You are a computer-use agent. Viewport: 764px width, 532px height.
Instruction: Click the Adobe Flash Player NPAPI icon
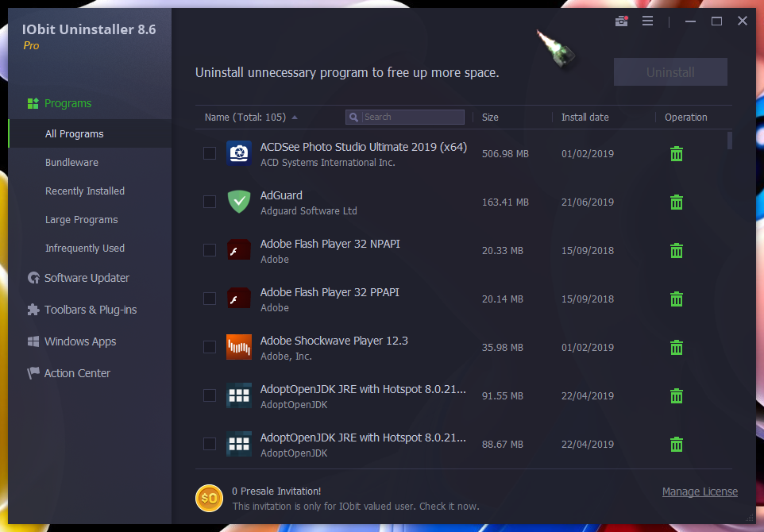tap(239, 250)
